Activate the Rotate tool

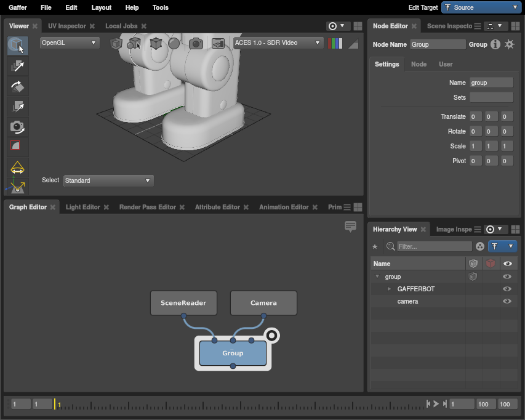click(17, 86)
